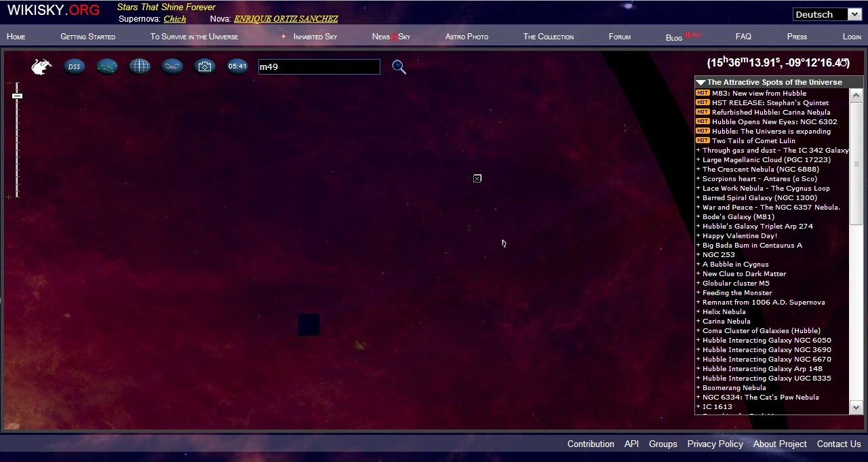The width and height of the screenshot is (868, 462).
Task: Open Hubble Opens New Eyes: NGC 6302
Action: click(774, 121)
